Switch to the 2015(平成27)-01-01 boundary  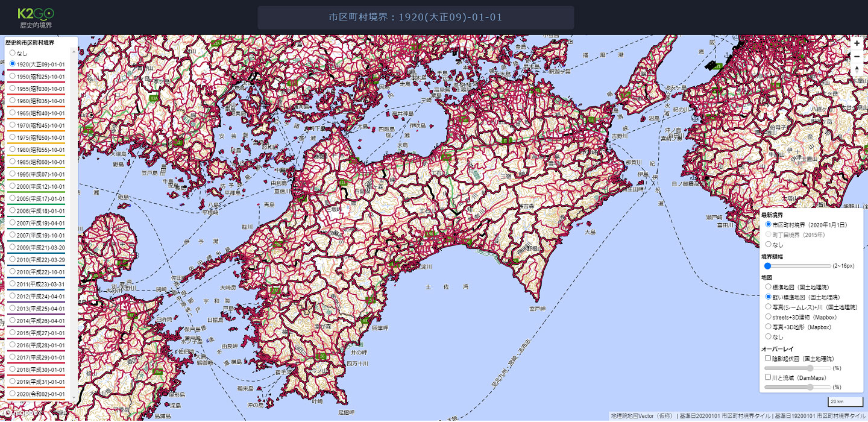pos(13,333)
